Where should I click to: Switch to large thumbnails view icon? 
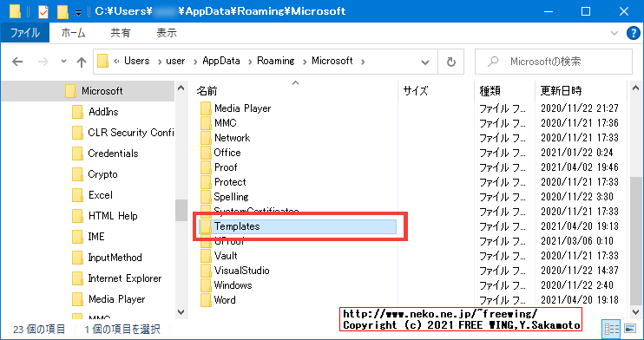[630, 329]
